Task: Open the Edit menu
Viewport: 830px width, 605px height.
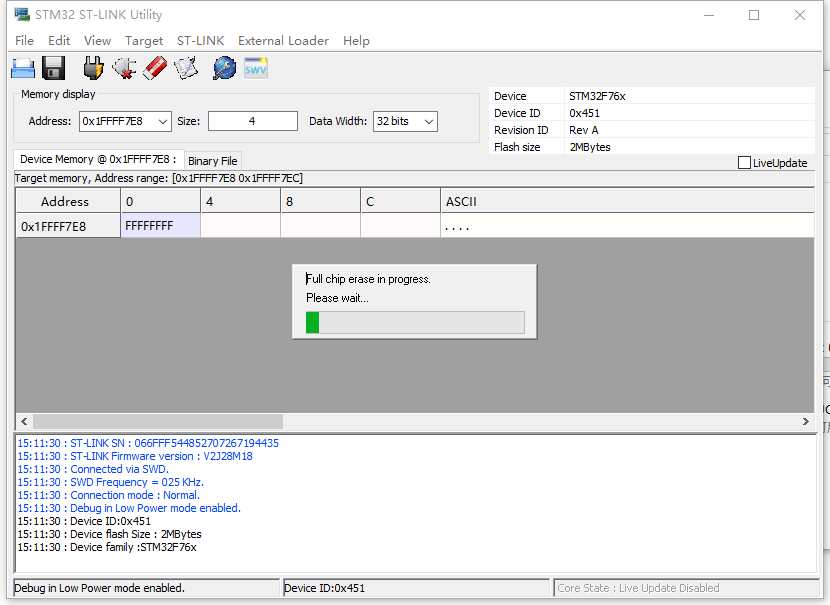Action: tap(59, 41)
